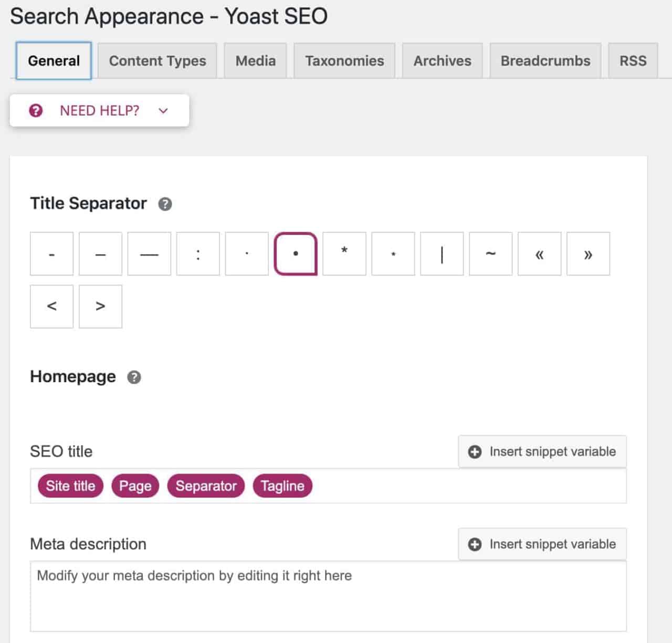
Task: Select the vertical pipe title separator
Action: tap(442, 254)
